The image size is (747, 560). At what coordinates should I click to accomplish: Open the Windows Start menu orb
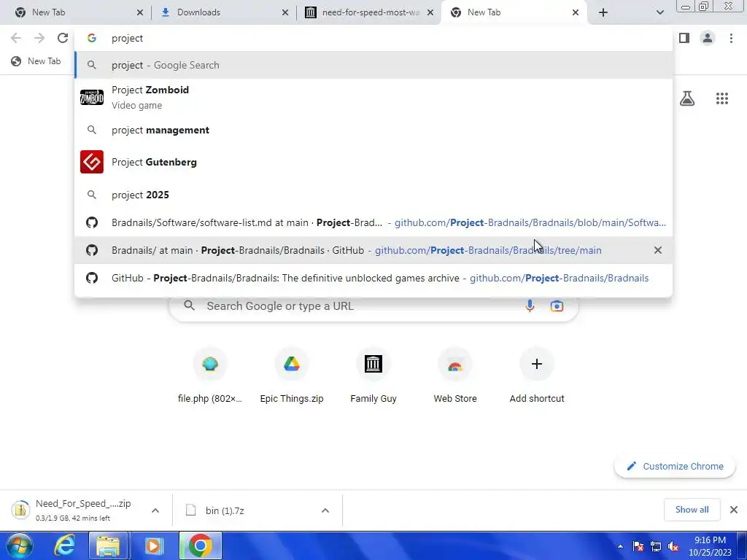pos(19,545)
